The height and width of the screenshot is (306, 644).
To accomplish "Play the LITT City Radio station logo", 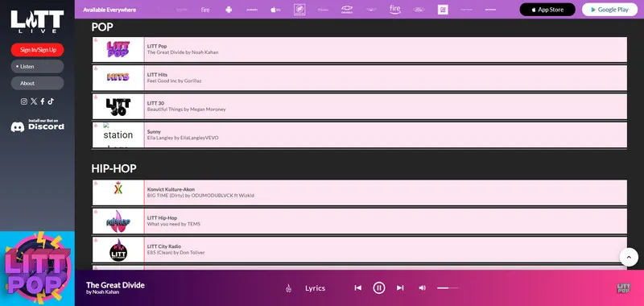I will pos(118,250).
